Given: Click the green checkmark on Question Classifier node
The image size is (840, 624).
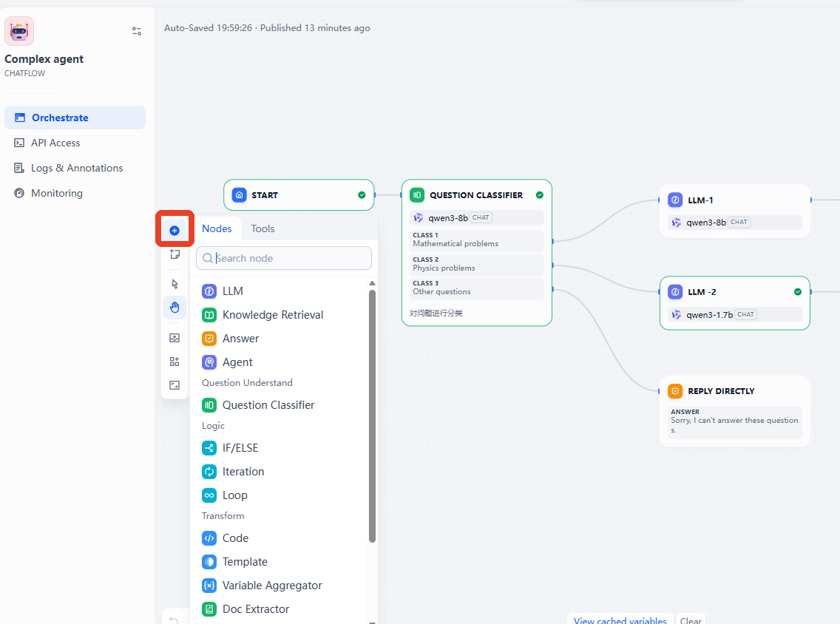Looking at the screenshot, I should [x=540, y=195].
